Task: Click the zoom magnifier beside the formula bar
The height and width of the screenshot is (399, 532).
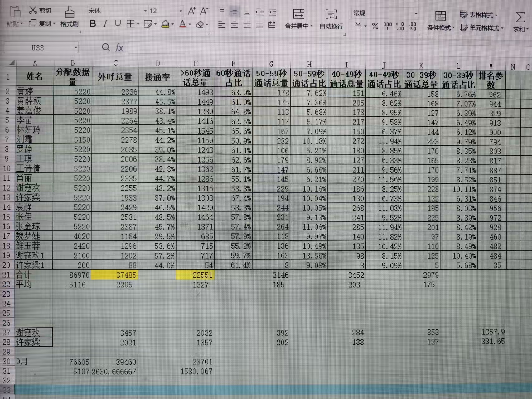Action: point(106,47)
